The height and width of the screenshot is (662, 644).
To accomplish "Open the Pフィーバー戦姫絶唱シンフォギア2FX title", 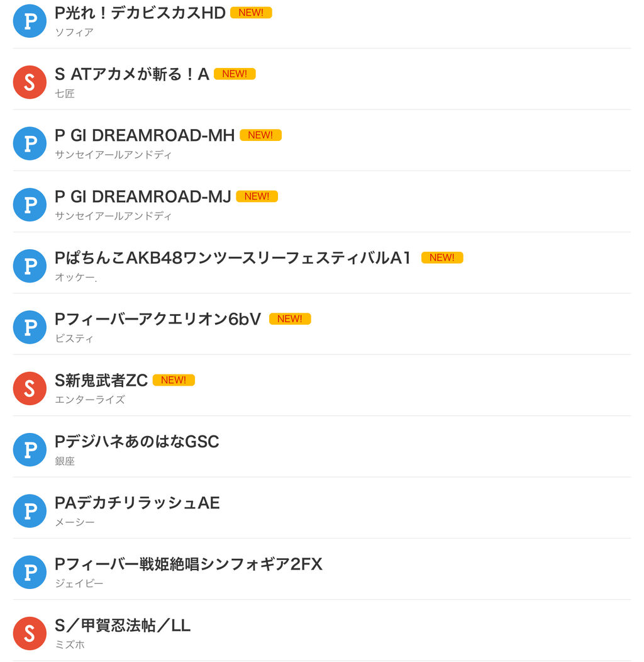I will [189, 564].
